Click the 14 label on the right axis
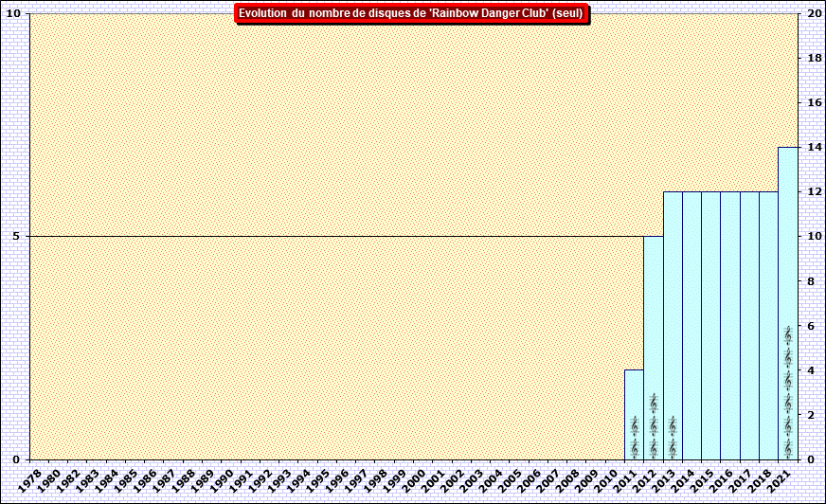This screenshot has width=826, height=504. click(812, 147)
